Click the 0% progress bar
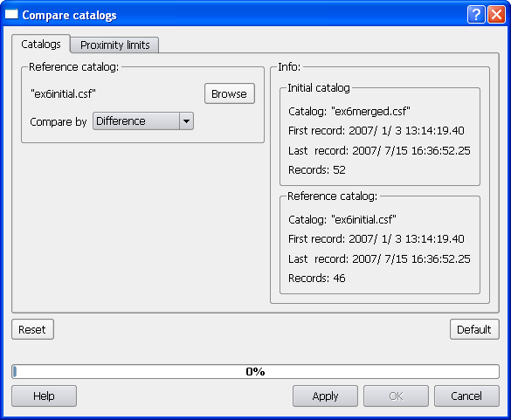 click(x=255, y=371)
